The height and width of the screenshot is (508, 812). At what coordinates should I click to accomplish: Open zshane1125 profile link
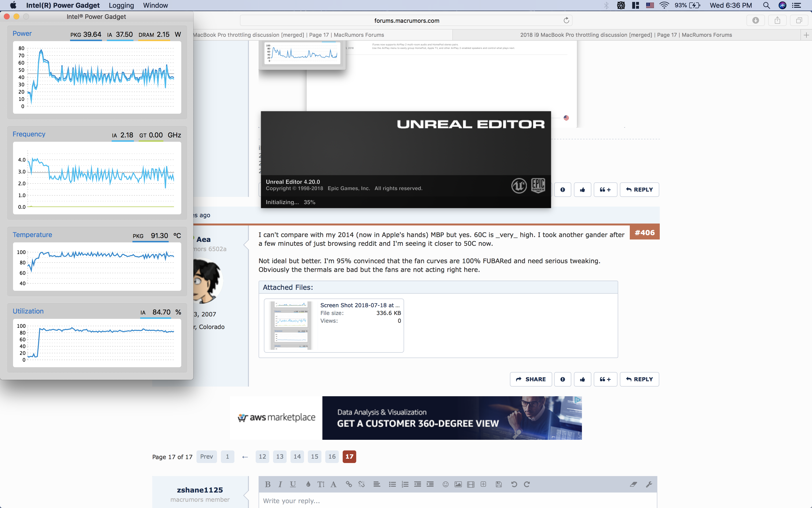[x=200, y=490]
